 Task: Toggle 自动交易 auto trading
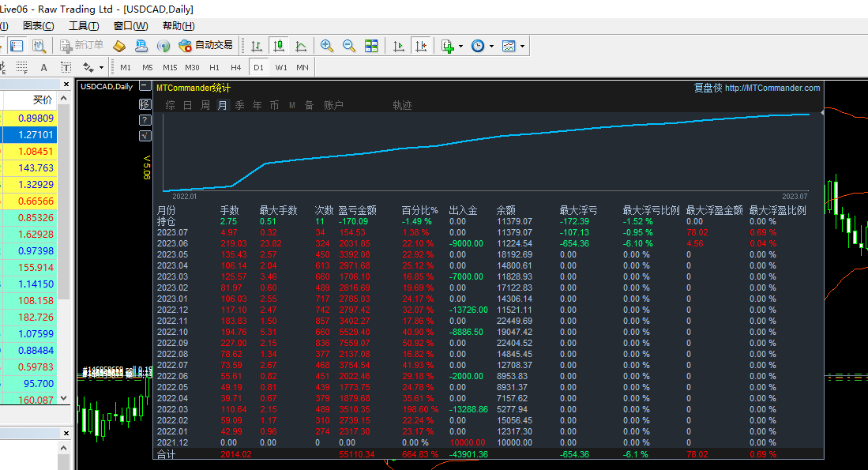205,46
